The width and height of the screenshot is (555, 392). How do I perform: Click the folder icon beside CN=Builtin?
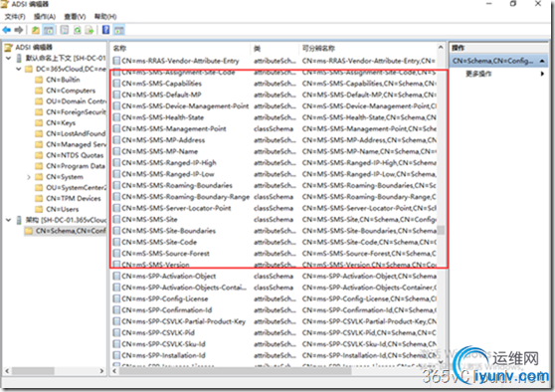pyautogui.click(x=39, y=80)
